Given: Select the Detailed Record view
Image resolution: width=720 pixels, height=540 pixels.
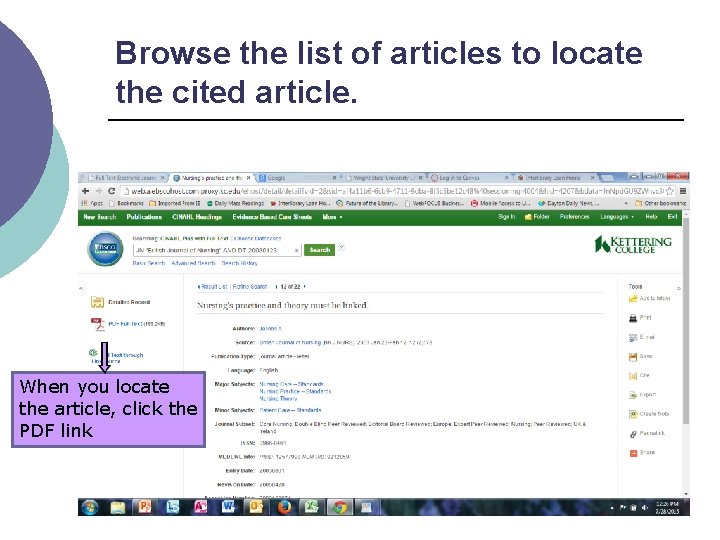Looking at the screenshot, I should click(x=129, y=302).
